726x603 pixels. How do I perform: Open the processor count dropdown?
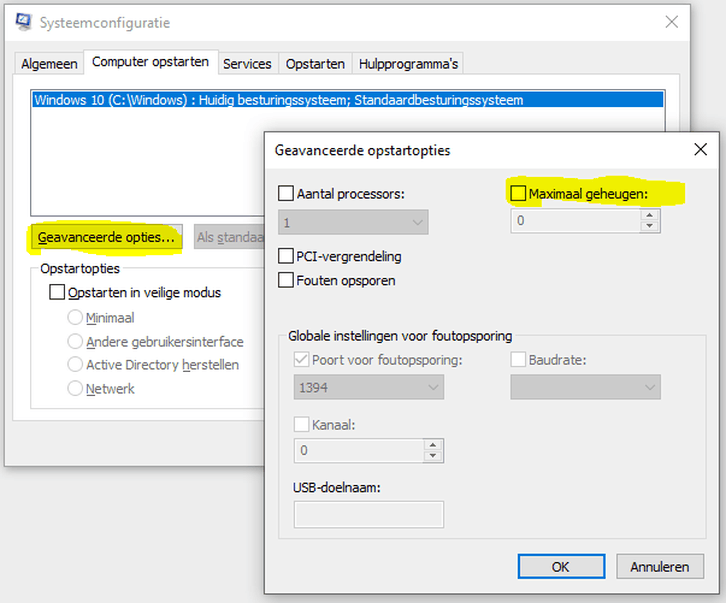(x=353, y=222)
